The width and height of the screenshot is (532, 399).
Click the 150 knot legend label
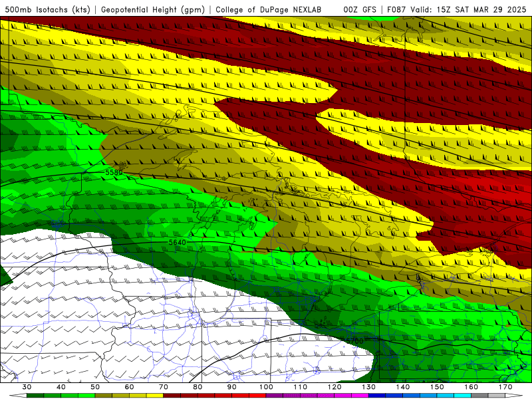(438, 387)
